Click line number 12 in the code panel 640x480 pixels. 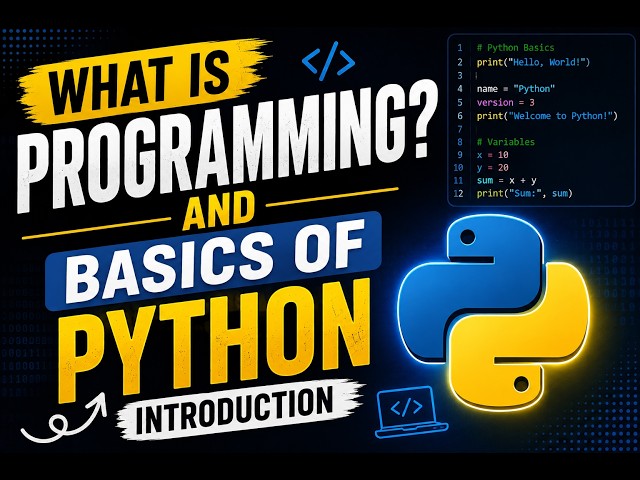(458, 193)
